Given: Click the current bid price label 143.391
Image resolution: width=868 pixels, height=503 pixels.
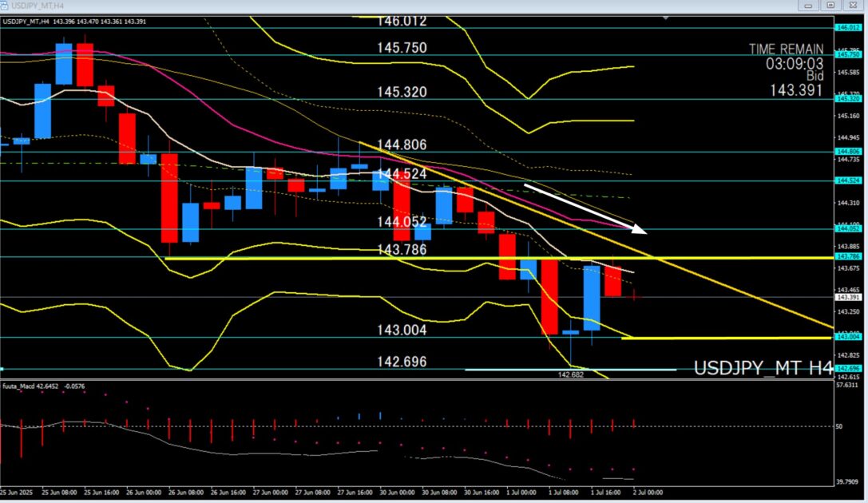Looking at the screenshot, I should click(x=846, y=297).
